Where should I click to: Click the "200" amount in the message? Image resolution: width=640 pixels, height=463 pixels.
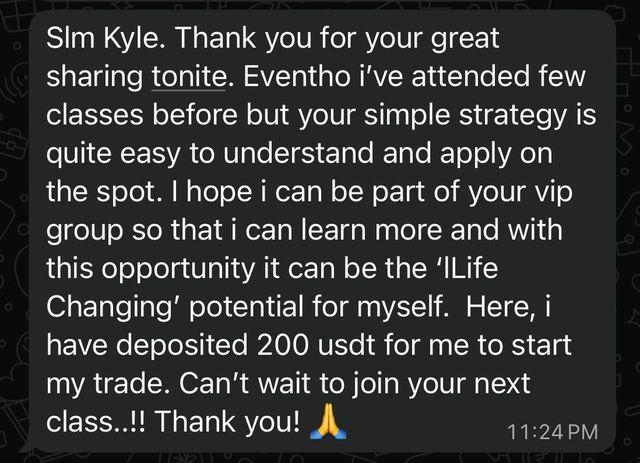point(282,345)
